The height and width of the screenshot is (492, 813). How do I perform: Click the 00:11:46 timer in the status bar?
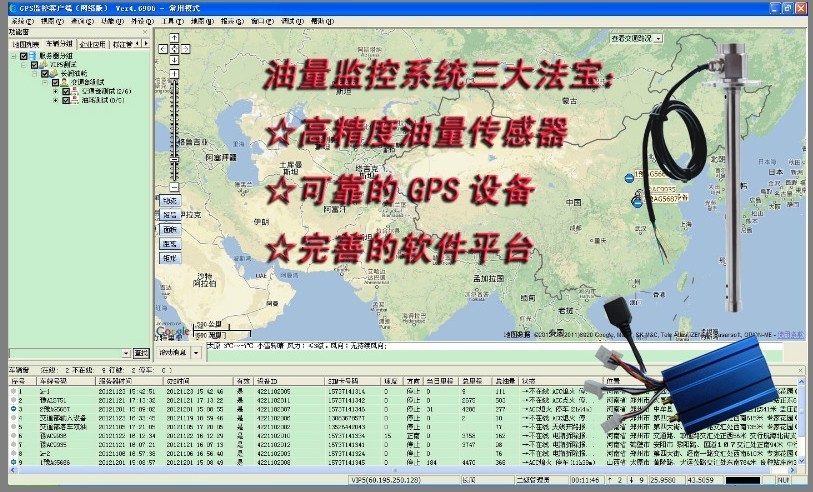pos(586,481)
